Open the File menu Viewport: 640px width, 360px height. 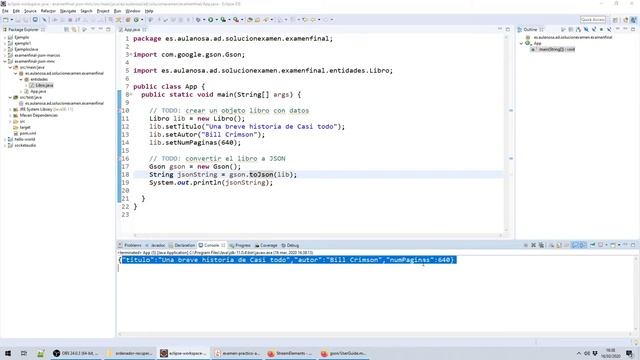(5, 11)
